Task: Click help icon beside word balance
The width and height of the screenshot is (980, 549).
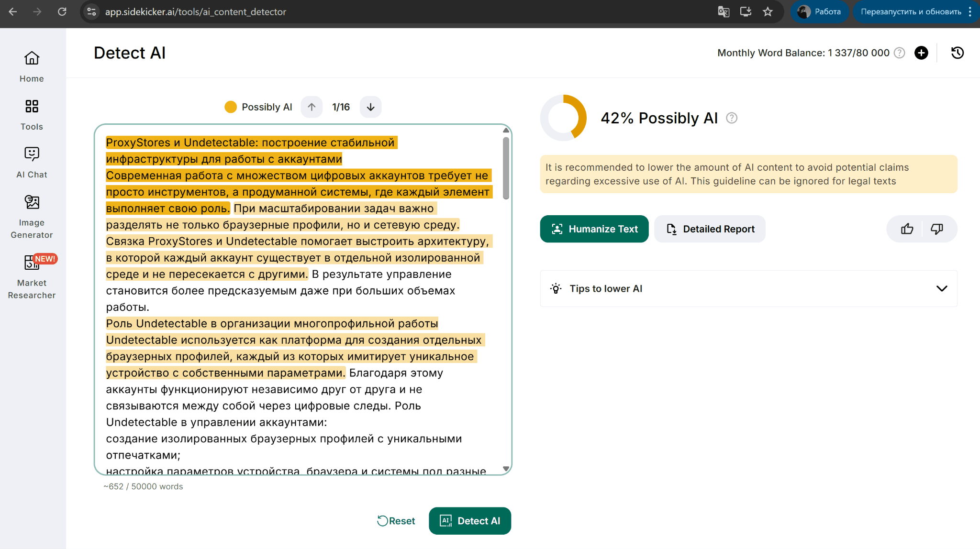Action: pyautogui.click(x=900, y=53)
